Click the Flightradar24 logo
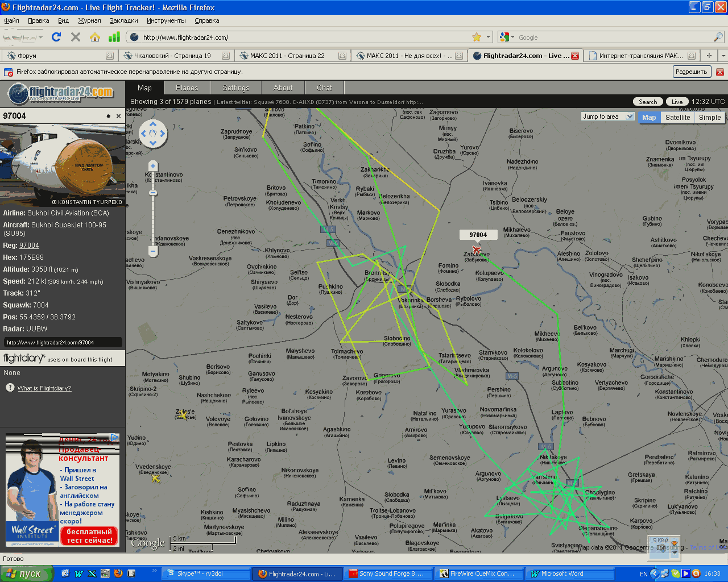The height and width of the screenshot is (582, 728). pyautogui.click(x=61, y=93)
